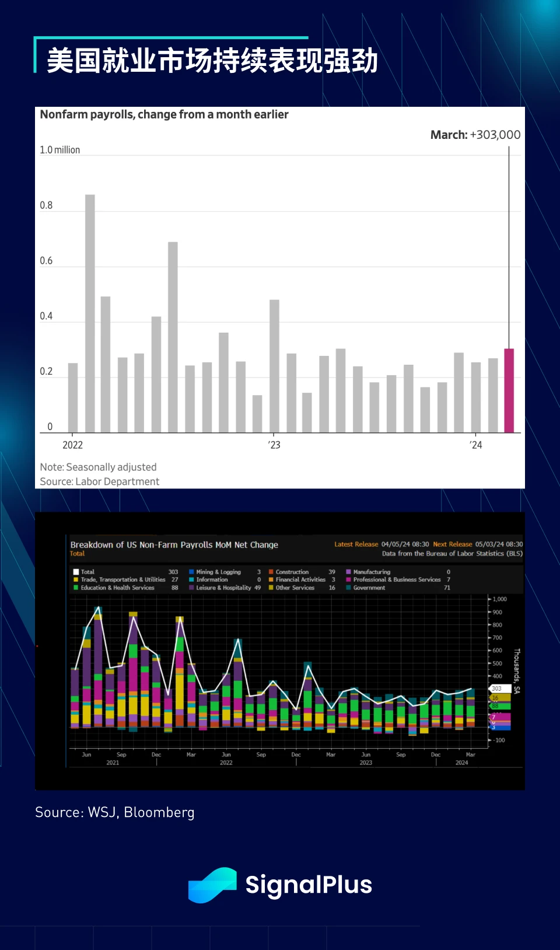This screenshot has width=560, height=950.
Task: Click the Leisure & Hospitality legend marker
Action: pos(191,588)
